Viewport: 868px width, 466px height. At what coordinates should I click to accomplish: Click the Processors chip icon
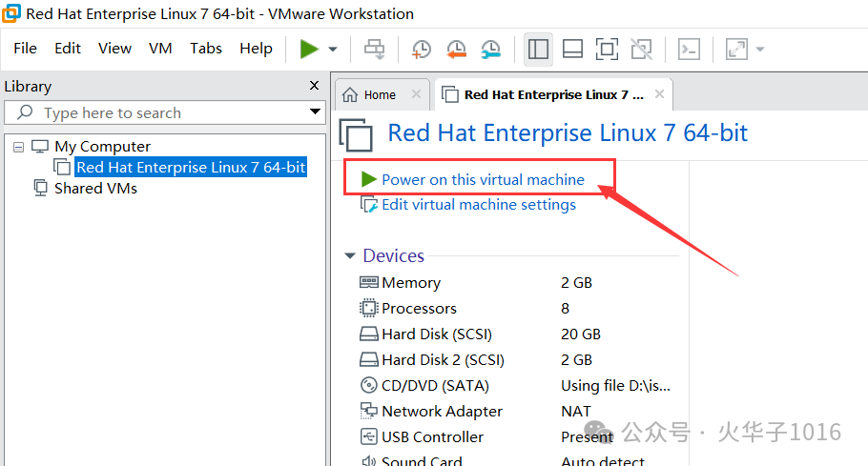coord(369,308)
